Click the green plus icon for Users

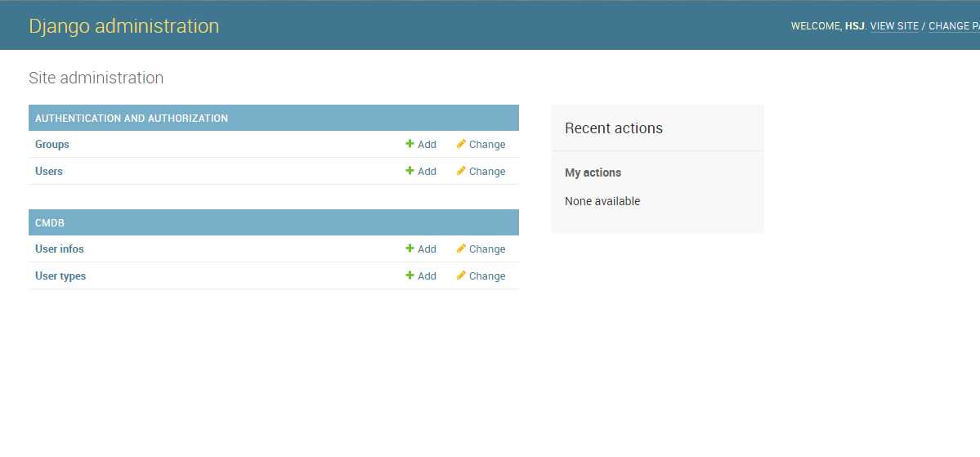pyautogui.click(x=409, y=171)
